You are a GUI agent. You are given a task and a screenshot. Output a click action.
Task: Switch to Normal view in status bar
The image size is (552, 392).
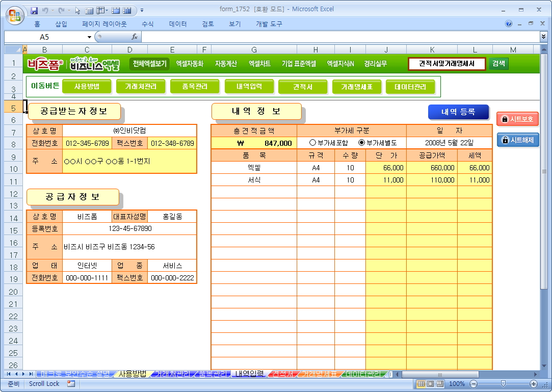click(422, 383)
